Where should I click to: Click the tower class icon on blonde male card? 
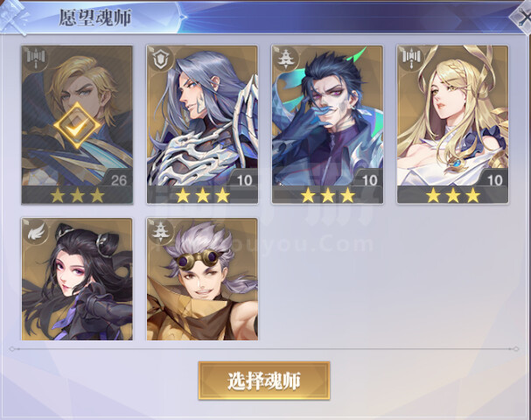pyautogui.click(x=35, y=57)
